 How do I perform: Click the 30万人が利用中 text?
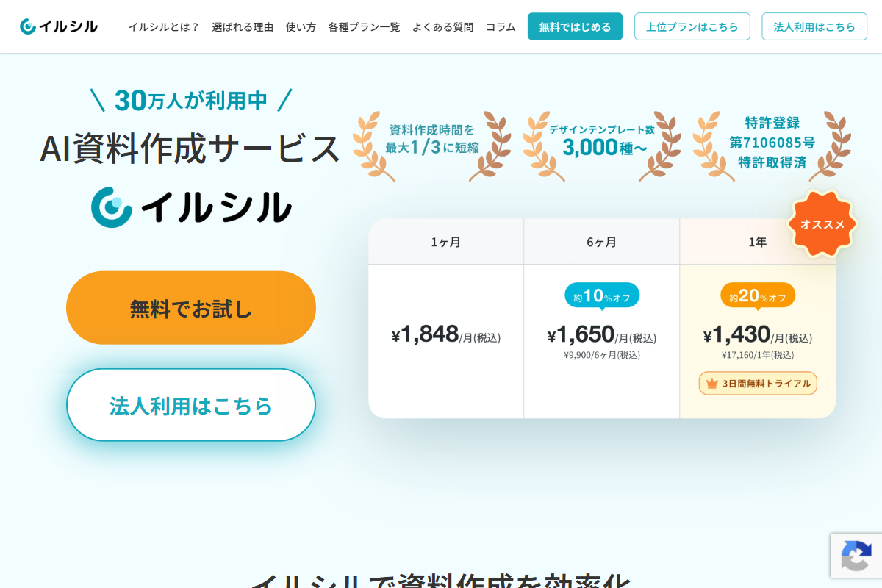pos(191,100)
